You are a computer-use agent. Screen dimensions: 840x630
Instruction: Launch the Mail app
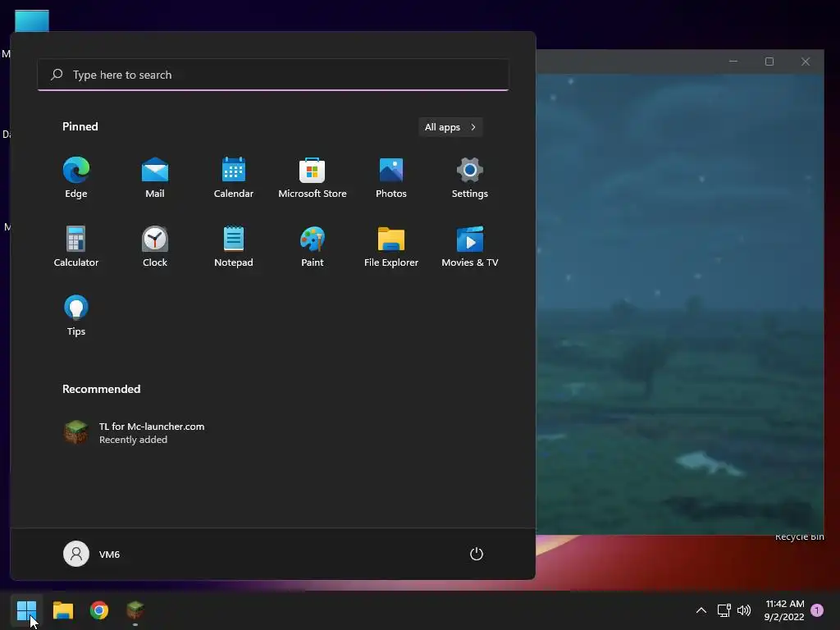(x=155, y=178)
